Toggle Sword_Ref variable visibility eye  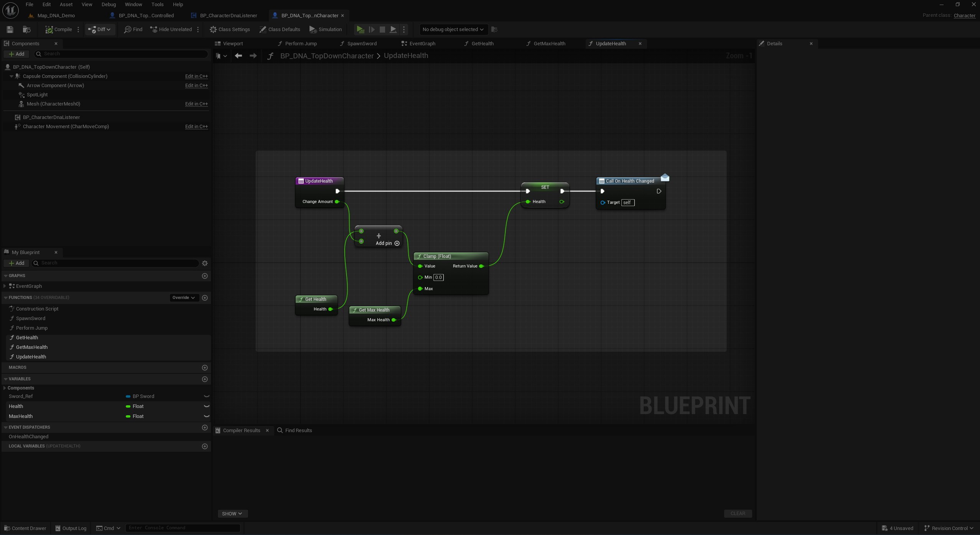click(206, 396)
